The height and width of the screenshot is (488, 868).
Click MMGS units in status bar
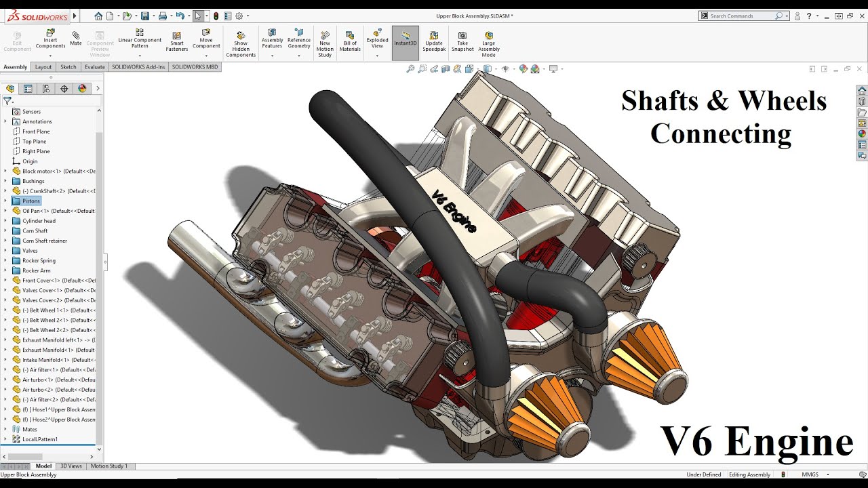coord(810,474)
